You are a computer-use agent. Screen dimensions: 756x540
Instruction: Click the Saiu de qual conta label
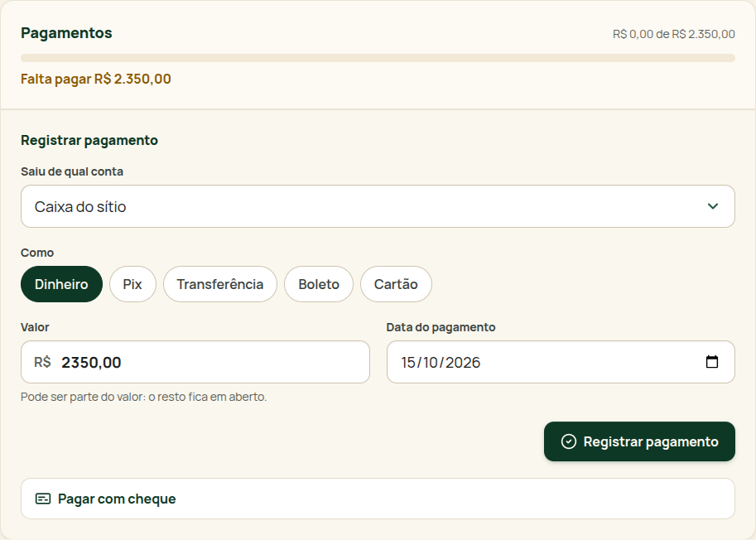pyautogui.click(x=72, y=171)
